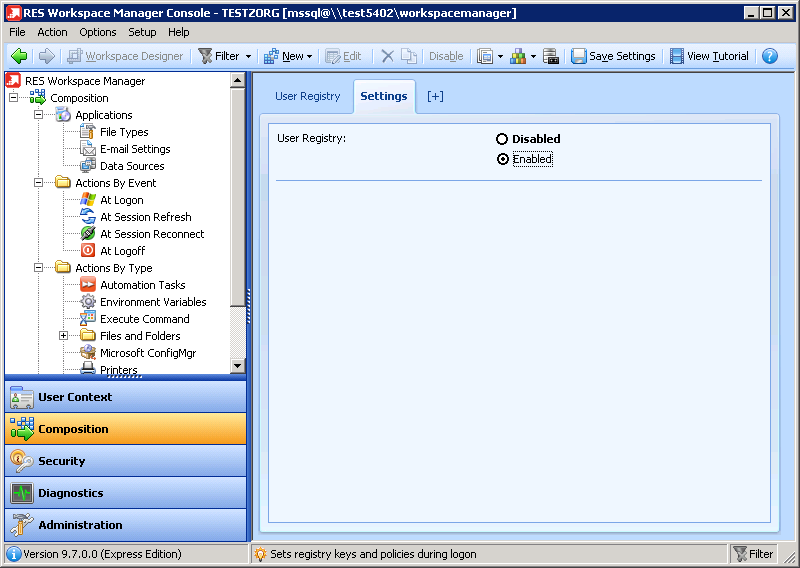Image resolution: width=800 pixels, height=568 pixels.
Task: Select Environment Variables in the tree
Action: click(x=153, y=302)
